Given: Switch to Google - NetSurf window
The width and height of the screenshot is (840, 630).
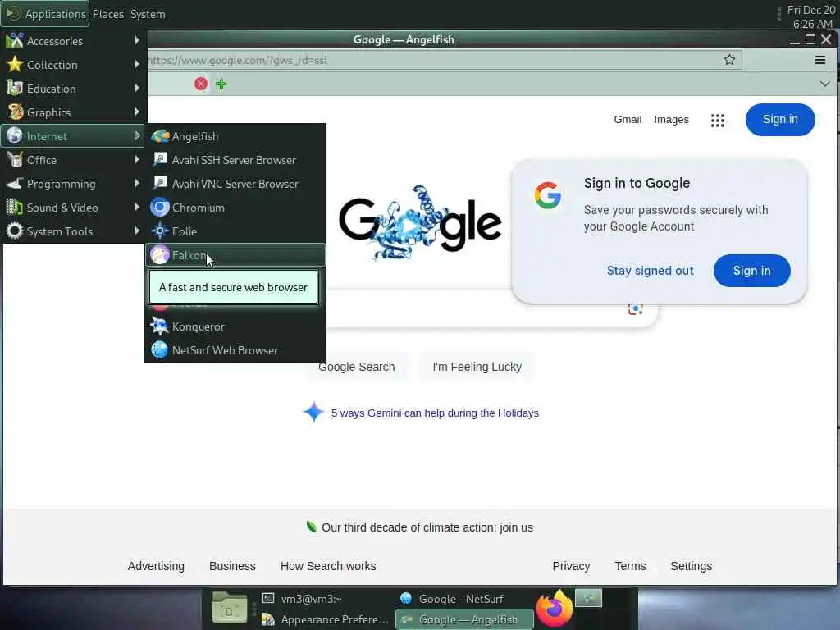Looking at the screenshot, I should pos(463,598).
